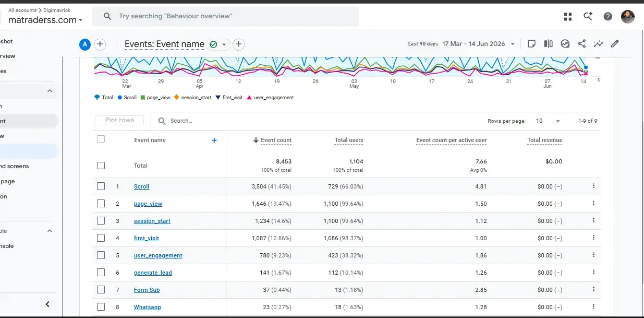Check the Form Sub row checkbox
The height and width of the screenshot is (318, 644).
[x=101, y=290]
